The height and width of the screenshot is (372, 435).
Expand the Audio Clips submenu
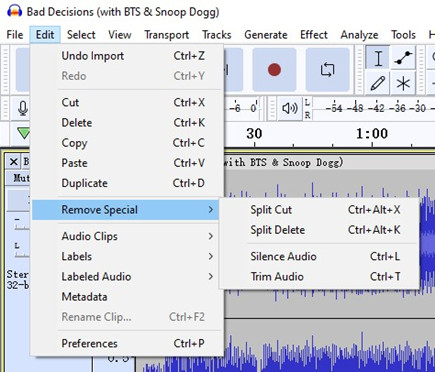point(126,236)
